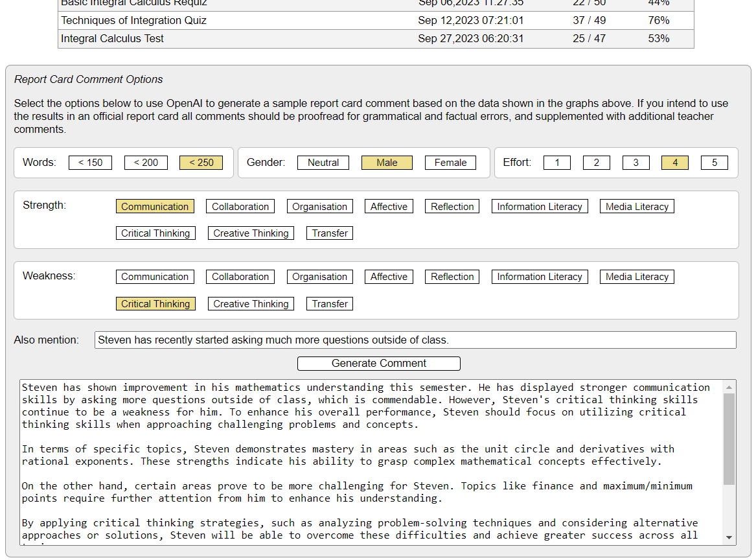Screen dimensions: 756x560
Task: Select the < 150 words option
Action: [x=90, y=163]
